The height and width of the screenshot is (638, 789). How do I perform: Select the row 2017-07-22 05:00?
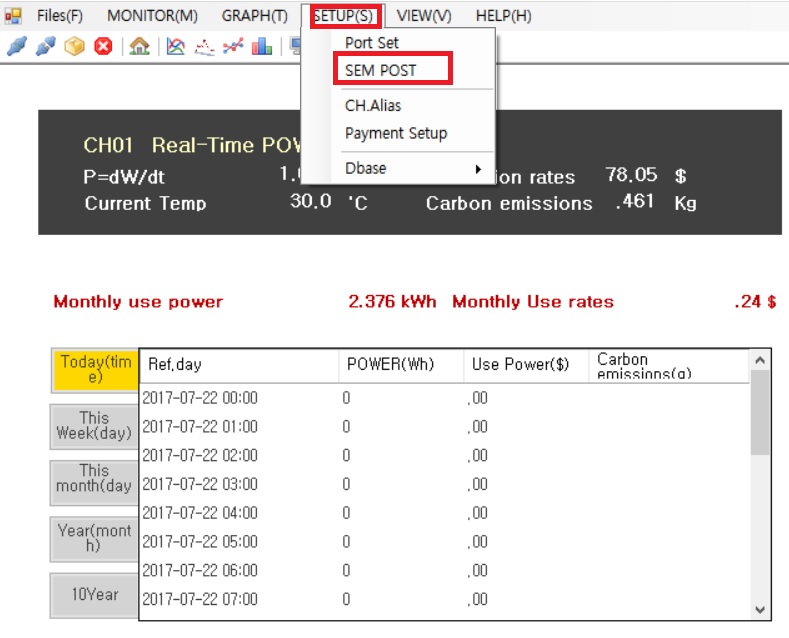coord(445,541)
